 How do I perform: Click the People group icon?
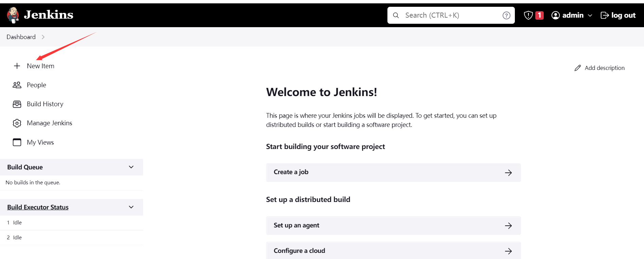click(x=17, y=85)
